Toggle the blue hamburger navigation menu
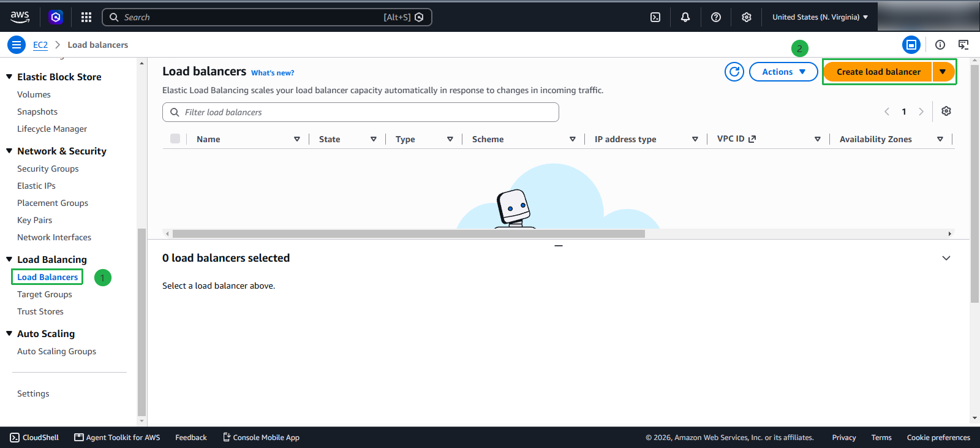 coord(17,45)
